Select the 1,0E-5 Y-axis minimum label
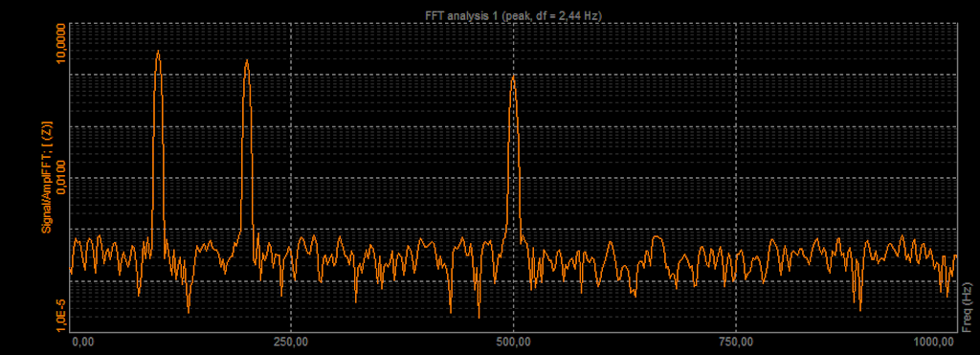This screenshot has height=355, width=980. [x=60, y=315]
